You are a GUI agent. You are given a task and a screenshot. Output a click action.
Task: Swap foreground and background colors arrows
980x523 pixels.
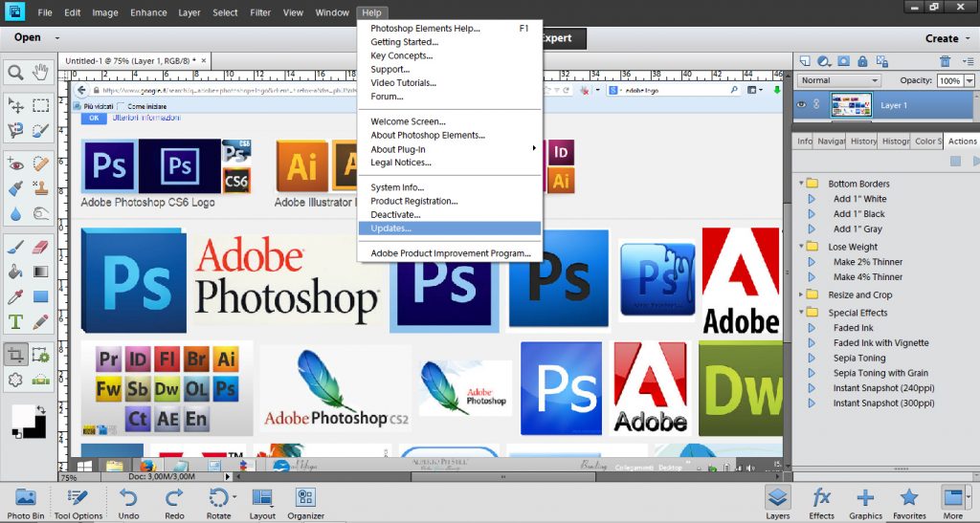click(x=40, y=409)
